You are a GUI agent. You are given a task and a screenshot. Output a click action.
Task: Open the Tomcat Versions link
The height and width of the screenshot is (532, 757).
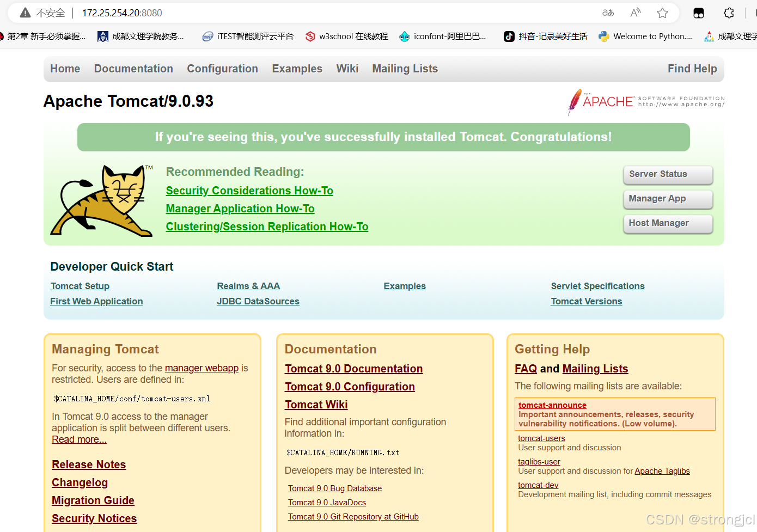click(587, 301)
